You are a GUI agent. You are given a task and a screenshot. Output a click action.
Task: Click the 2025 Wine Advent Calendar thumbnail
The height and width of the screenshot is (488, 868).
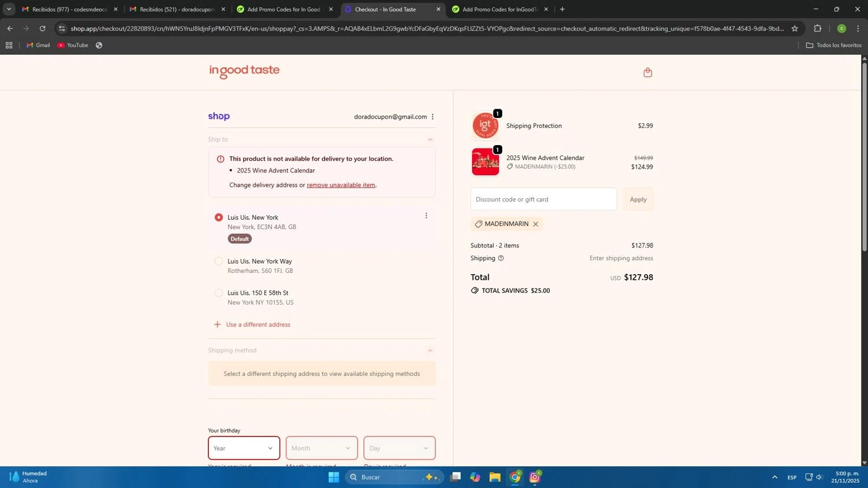486,162
